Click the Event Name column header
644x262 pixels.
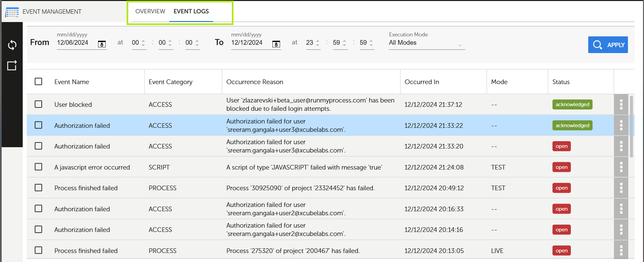click(x=71, y=82)
